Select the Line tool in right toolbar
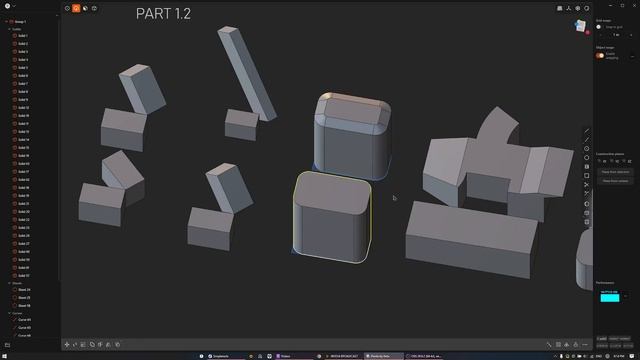The width and height of the screenshot is (640, 360). 587,131
